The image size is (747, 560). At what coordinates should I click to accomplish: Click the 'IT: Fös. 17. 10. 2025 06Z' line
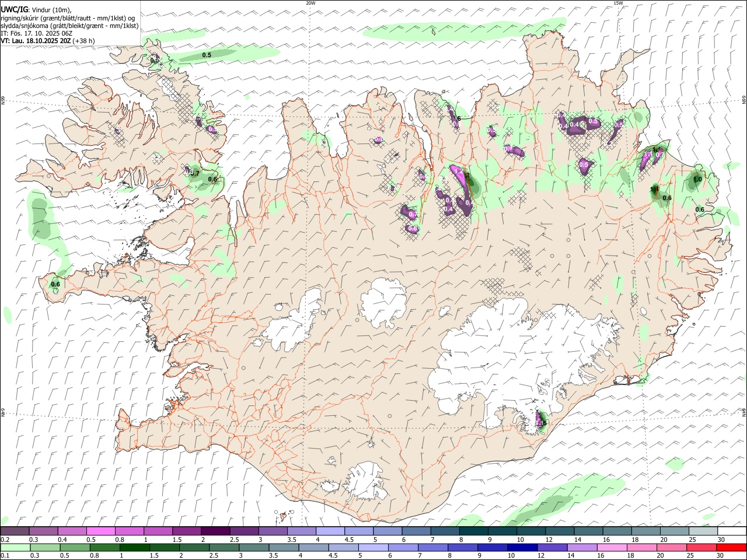pyautogui.click(x=36, y=33)
